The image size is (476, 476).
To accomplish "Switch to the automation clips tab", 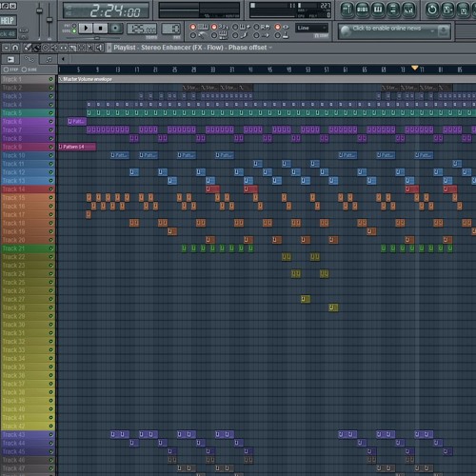I will coord(30,59).
